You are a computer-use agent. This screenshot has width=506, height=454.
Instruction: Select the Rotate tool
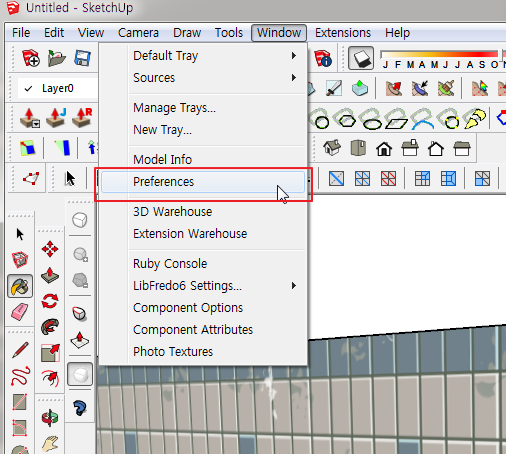pyautogui.click(x=50, y=301)
